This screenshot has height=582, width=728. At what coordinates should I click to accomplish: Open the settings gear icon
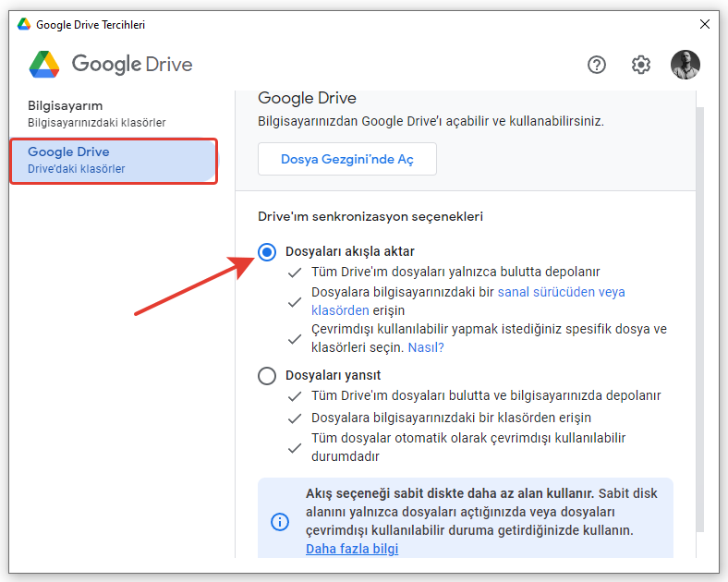(x=641, y=65)
